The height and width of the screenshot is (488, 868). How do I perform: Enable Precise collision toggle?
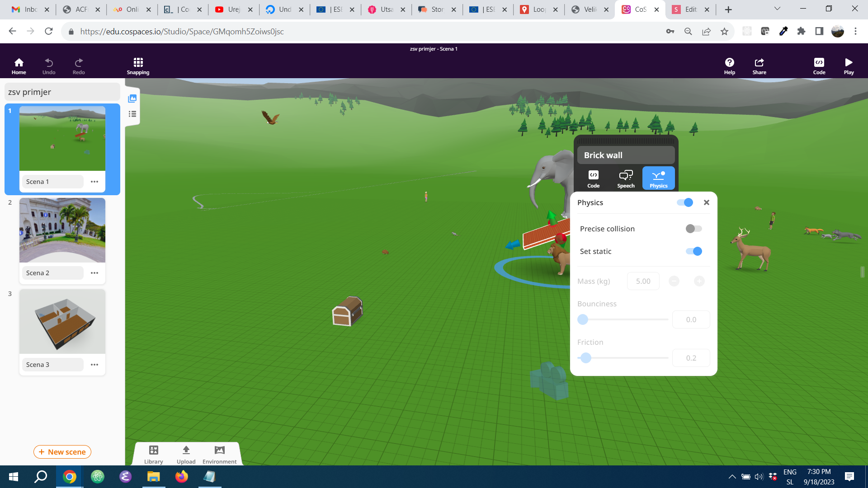click(693, 229)
